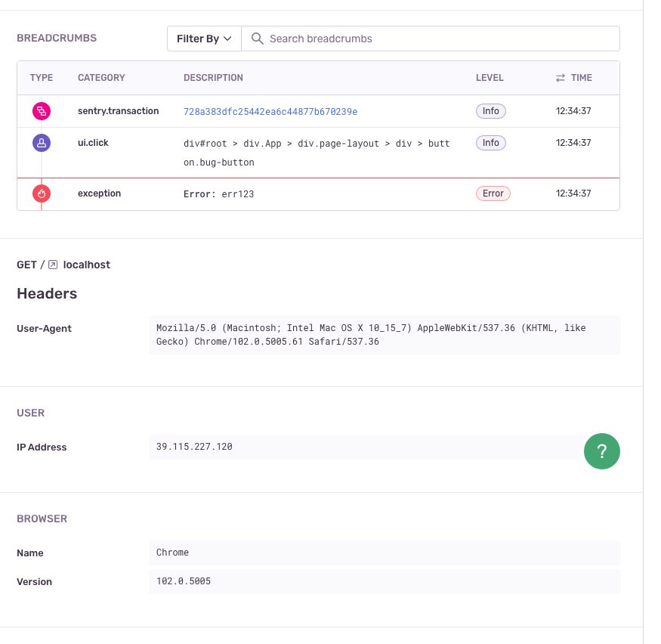Click the Search breadcrumbs input field
This screenshot has height=644, width=661.
(x=438, y=39)
